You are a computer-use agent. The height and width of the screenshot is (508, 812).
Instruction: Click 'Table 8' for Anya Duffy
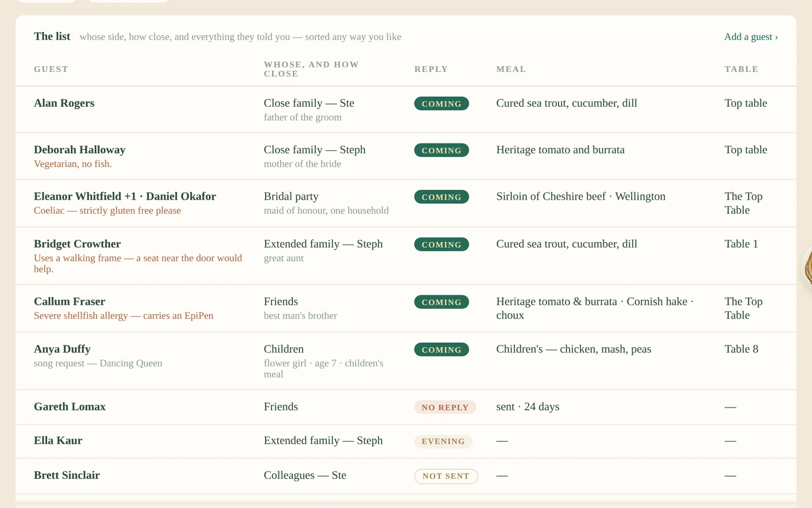coord(741,349)
